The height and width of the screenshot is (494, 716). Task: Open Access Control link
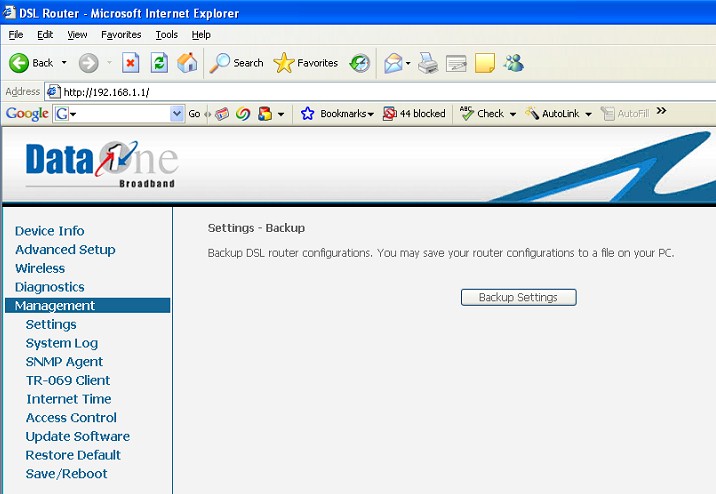(71, 418)
